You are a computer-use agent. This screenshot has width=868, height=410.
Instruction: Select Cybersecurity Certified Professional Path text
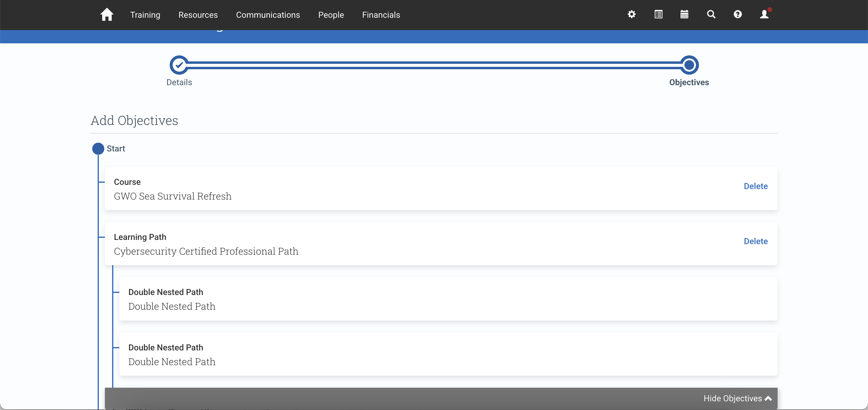[x=206, y=251]
